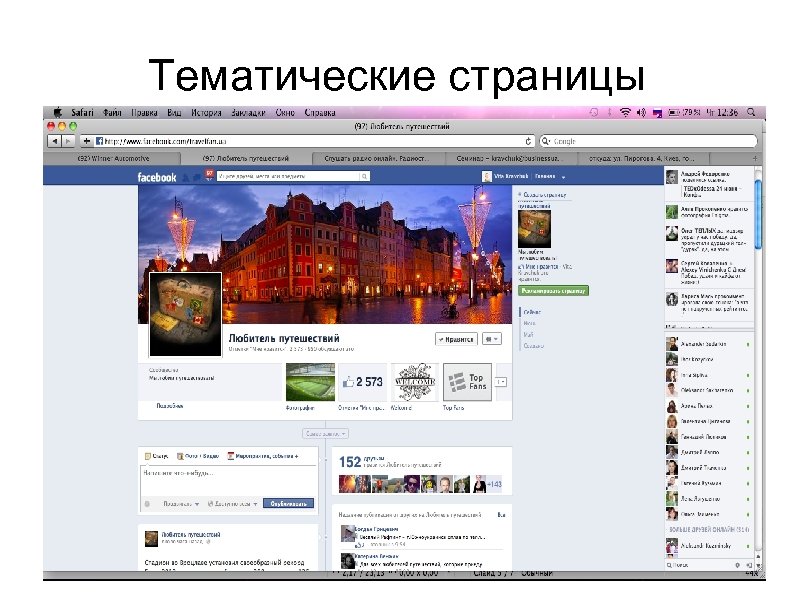This screenshot has height=595, width=794.
Task: Open the Файл menu
Action: point(112,112)
